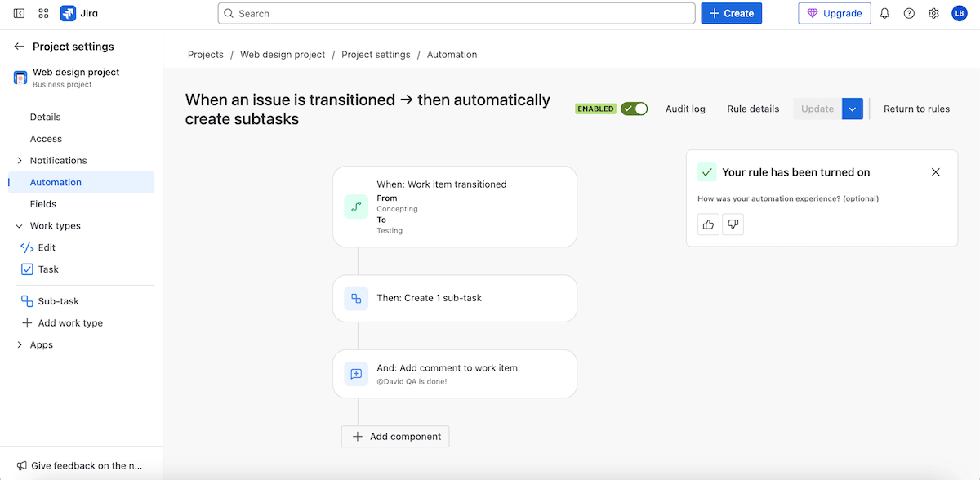980x480 pixels.
Task: Click the thumbs up feedback icon
Action: (x=708, y=224)
